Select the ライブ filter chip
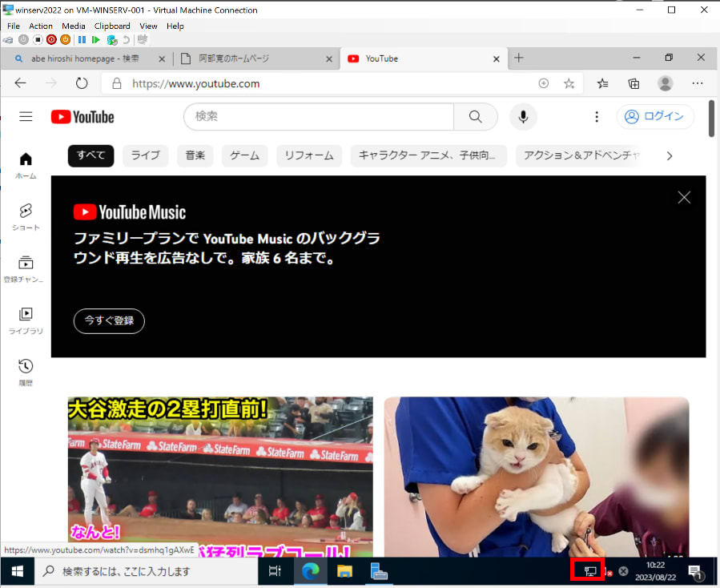Image resolution: width=720 pixels, height=588 pixels. (x=145, y=155)
